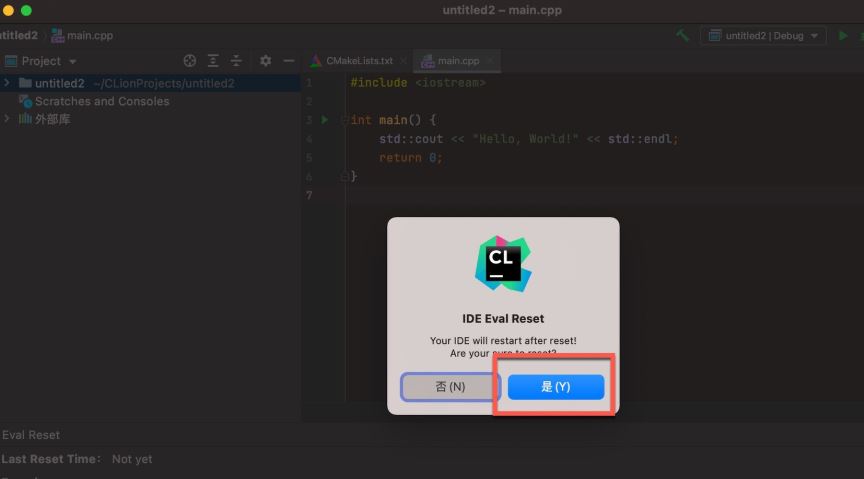864x479 pixels.
Task: Open Project panel settings gear
Action: 266,61
